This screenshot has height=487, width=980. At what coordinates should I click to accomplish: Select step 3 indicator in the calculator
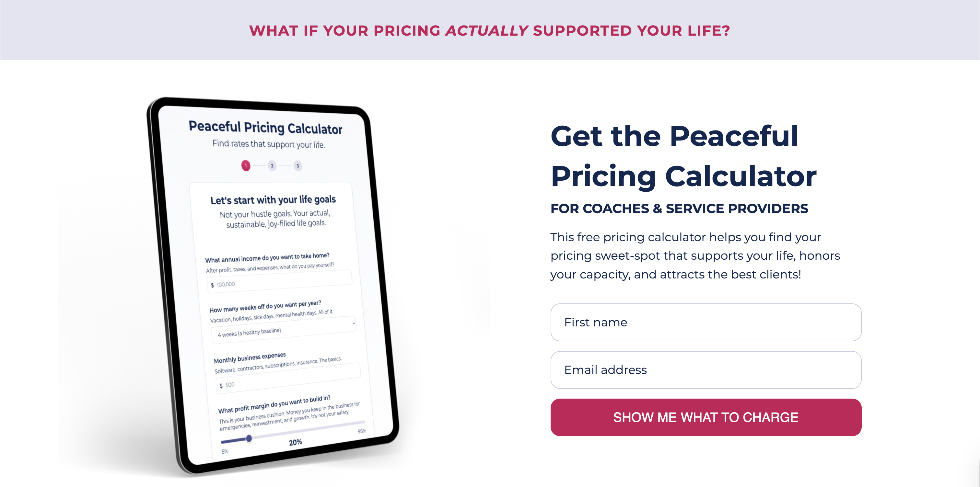tap(297, 166)
